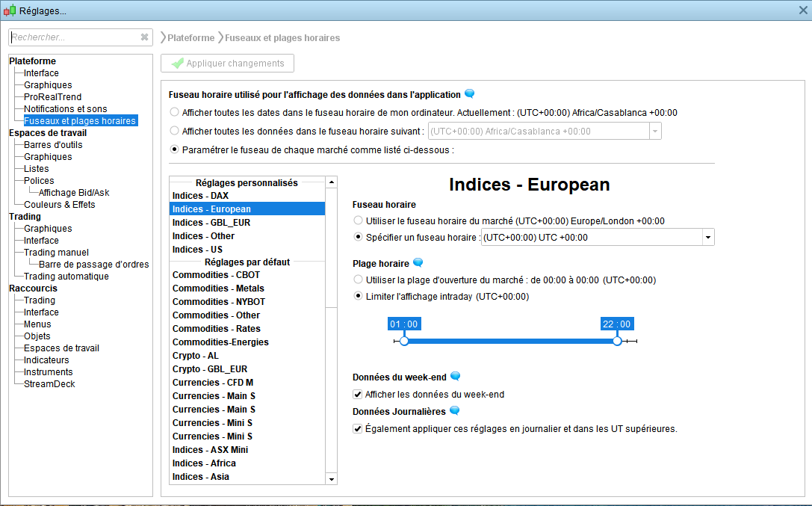Select 'Indices - GBL_EUR' in market list

[x=247, y=223]
